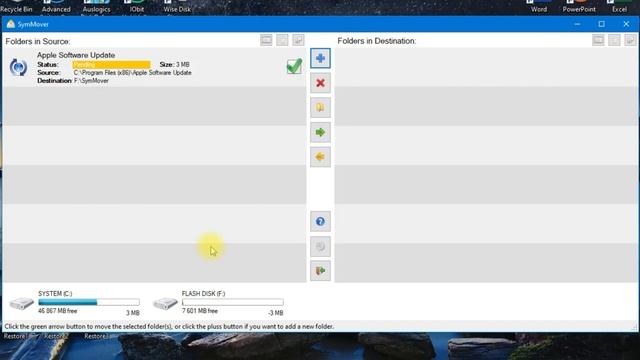Click the Recycle Bin desktop label
Image resolution: width=640 pixels, height=360 pixels.
click(16, 9)
